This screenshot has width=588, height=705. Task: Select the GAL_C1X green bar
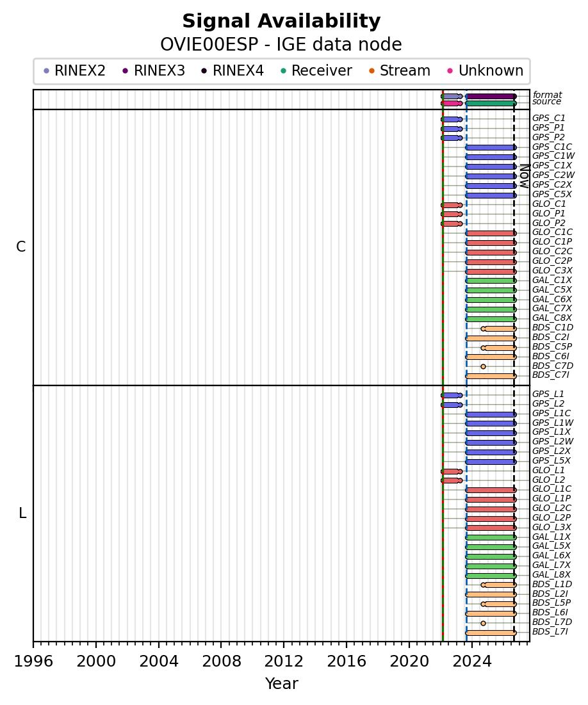(491, 280)
